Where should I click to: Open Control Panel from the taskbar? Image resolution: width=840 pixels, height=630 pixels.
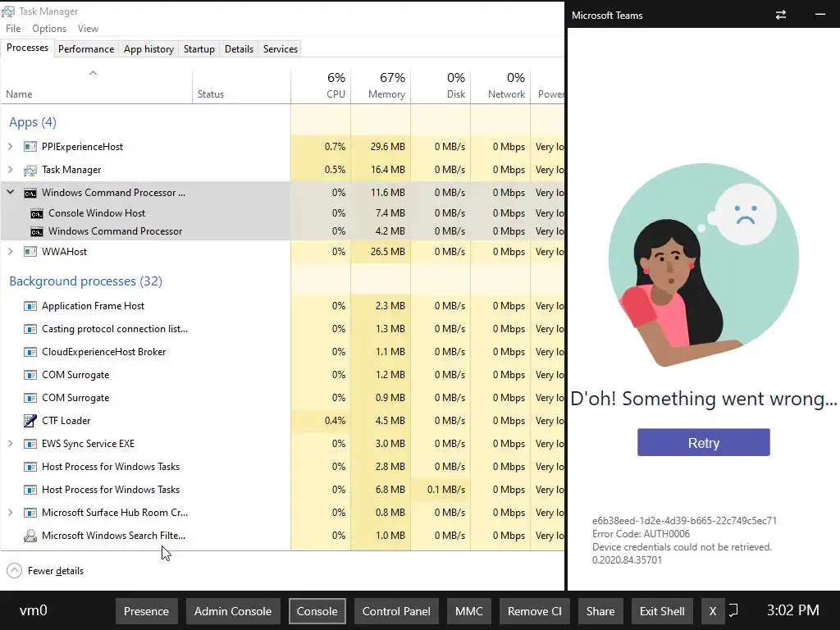point(396,611)
